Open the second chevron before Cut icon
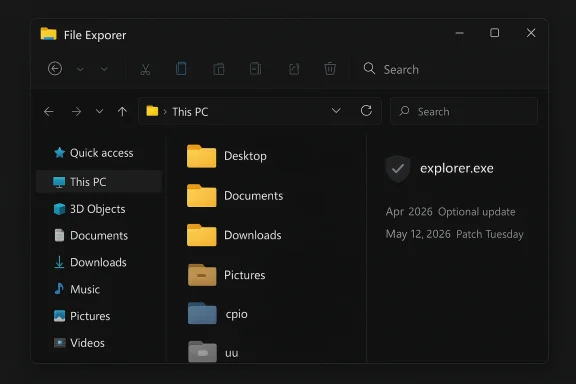This screenshot has width=576, height=384. tap(104, 69)
